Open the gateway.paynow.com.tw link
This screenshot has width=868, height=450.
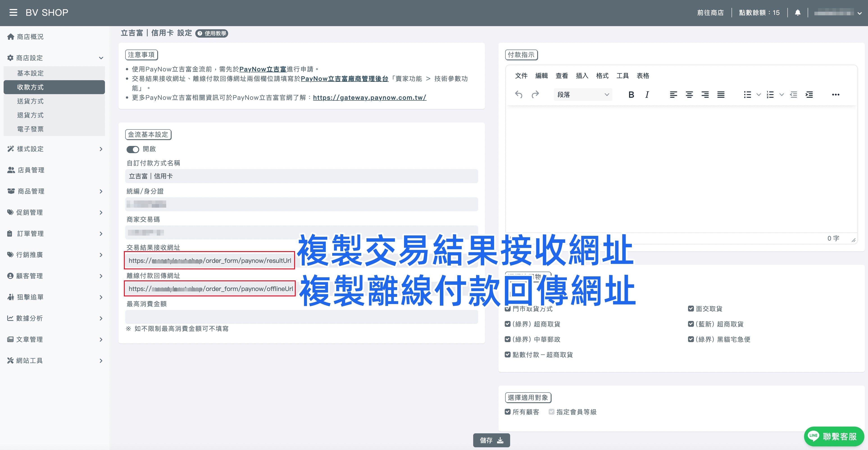click(370, 98)
